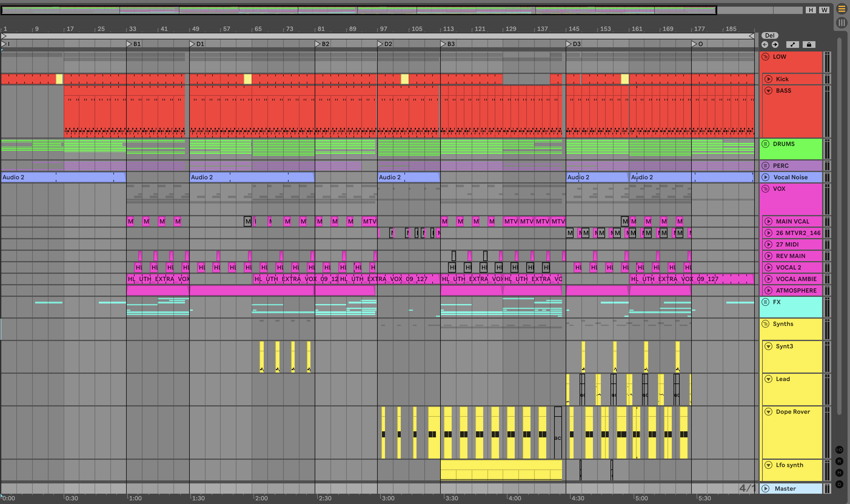Screen dimensions: 850x504
Task: Click the lock envelopes icon
Action: click(x=809, y=45)
